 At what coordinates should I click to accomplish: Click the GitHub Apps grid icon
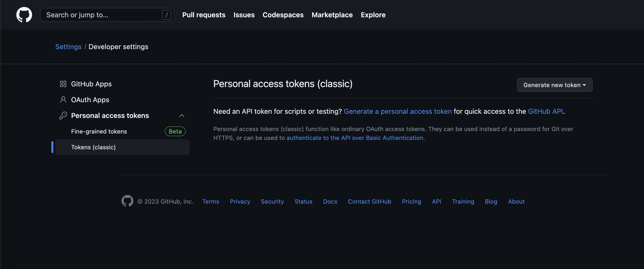point(63,84)
